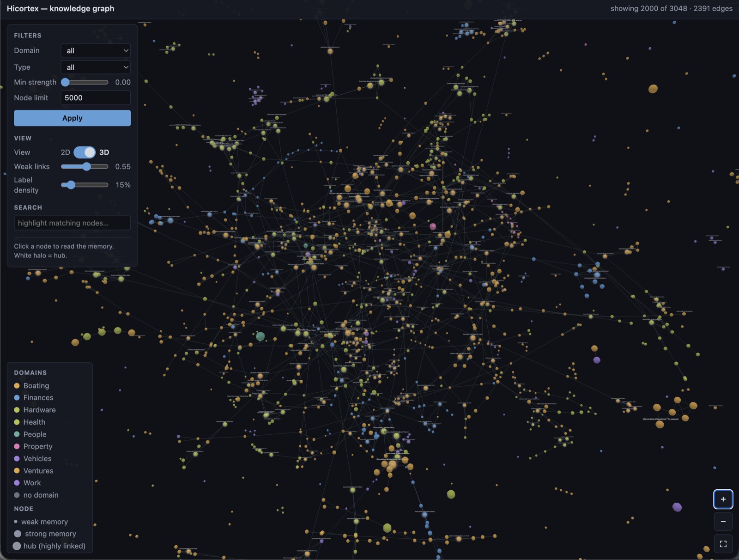Viewport: 739px width, 560px height.
Task: Click the Apply button
Action: pos(72,118)
